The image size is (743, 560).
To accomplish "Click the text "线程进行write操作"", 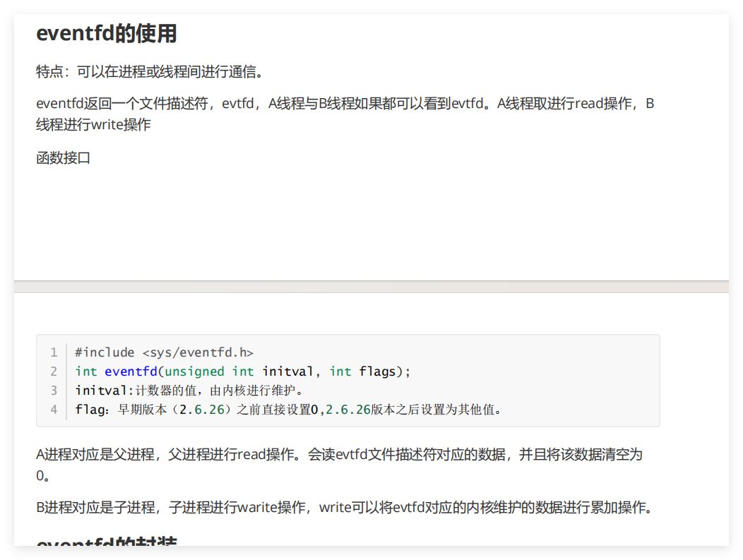I will pos(93,124).
